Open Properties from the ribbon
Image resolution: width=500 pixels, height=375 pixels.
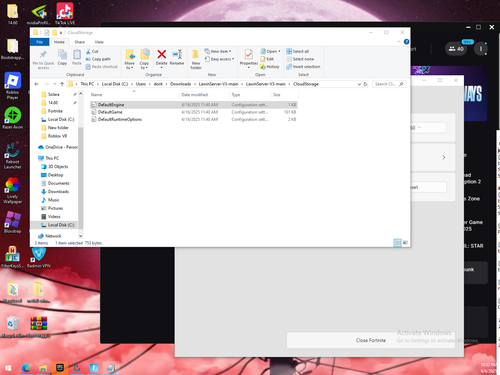tap(249, 58)
